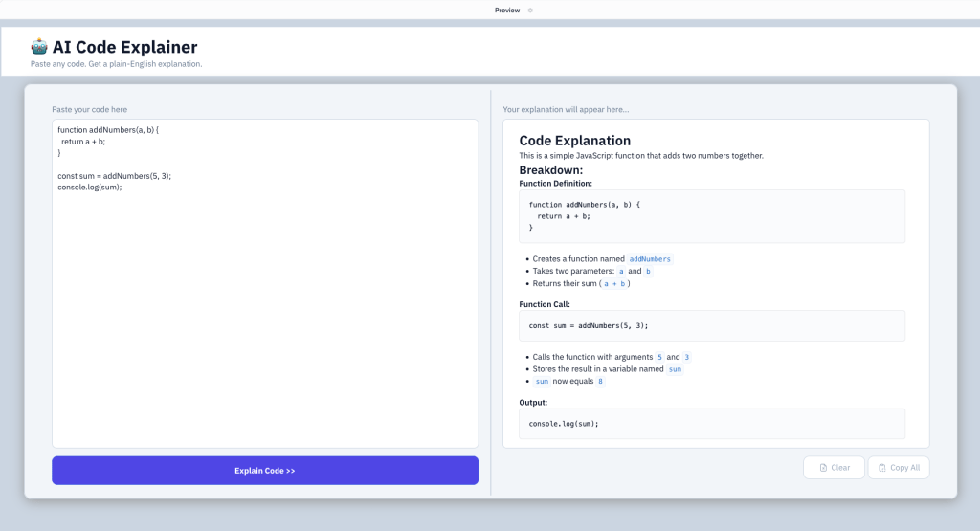Click inside the code paste textarea
980x531 pixels.
[x=265, y=283]
